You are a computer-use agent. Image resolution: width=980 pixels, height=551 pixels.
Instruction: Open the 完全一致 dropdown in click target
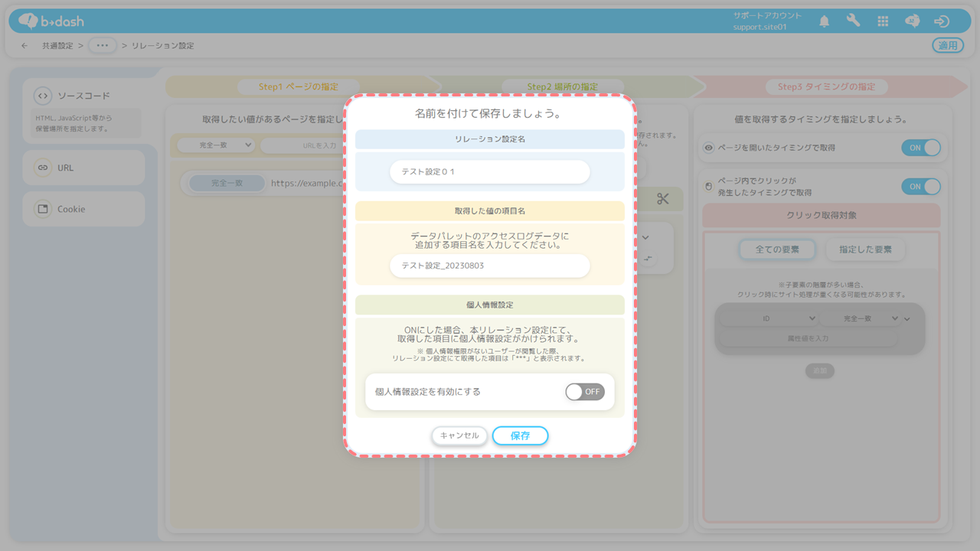(x=860, y=318)
